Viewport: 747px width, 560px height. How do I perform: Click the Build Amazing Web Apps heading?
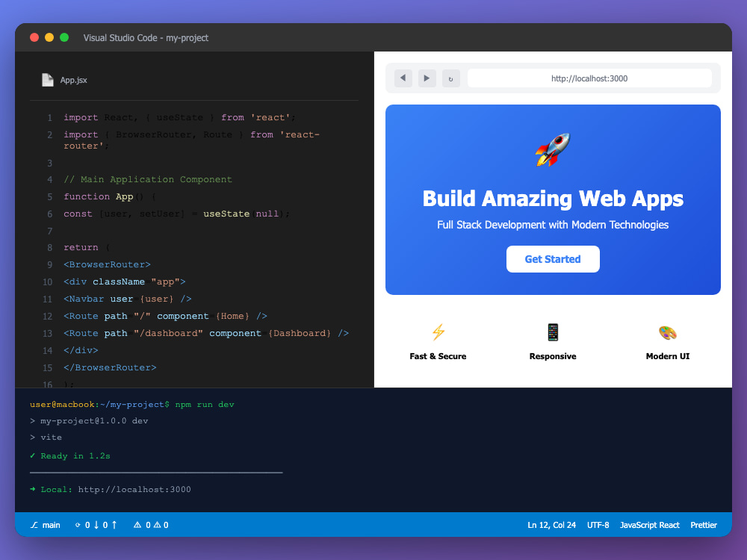pyautogui.click(x=553, y=199)
